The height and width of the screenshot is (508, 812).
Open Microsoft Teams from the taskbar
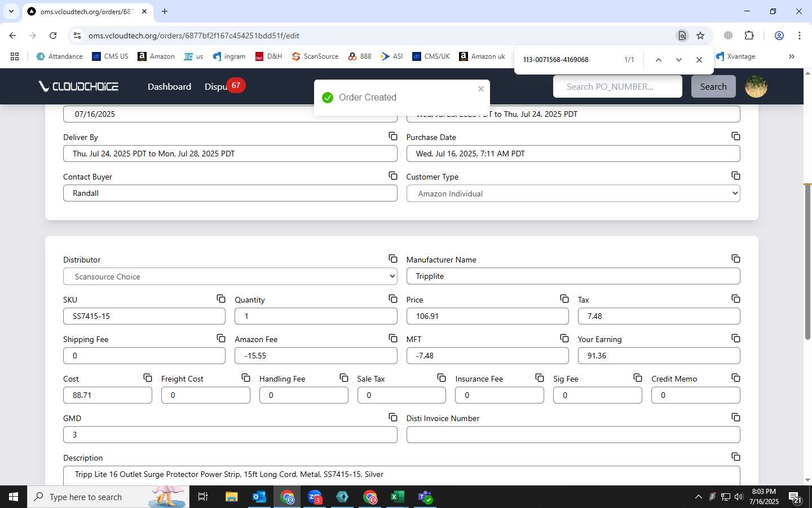point(425,497)
